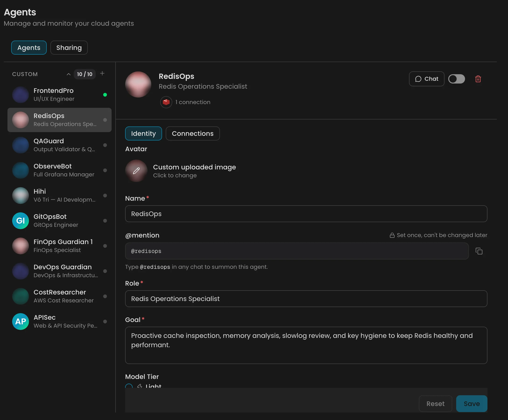Open Chat with RedisOps
This screenshot has width=508, height=420.
(427, 79)
